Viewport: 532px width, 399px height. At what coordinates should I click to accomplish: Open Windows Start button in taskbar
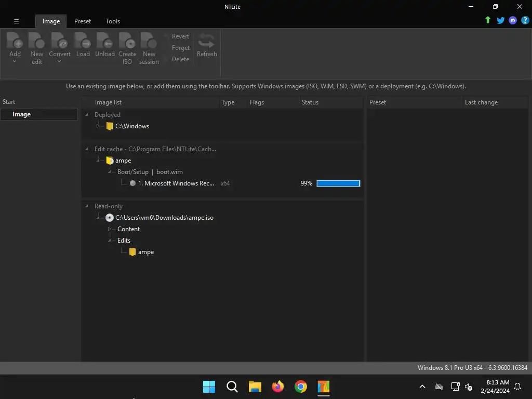pos(209,387)
